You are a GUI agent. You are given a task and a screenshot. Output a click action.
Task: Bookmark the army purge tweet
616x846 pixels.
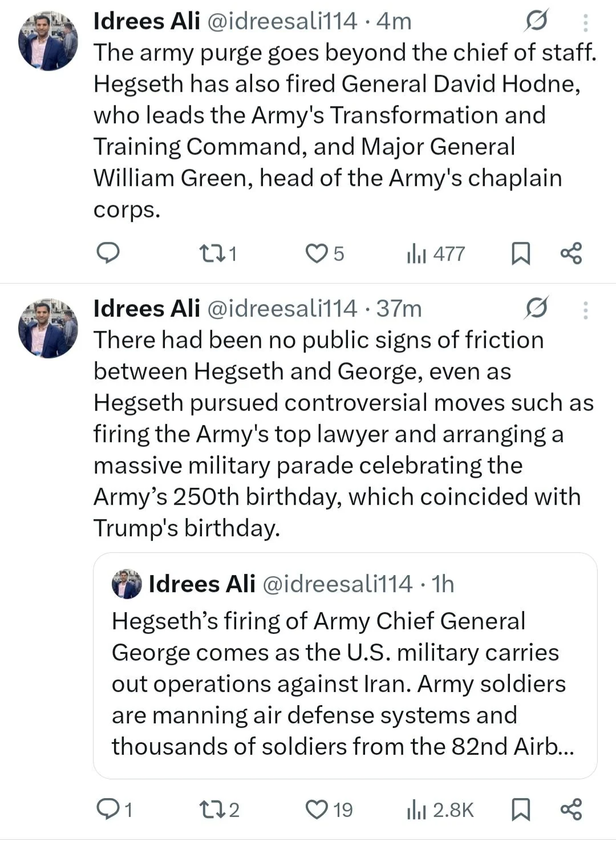pos(520,253)
